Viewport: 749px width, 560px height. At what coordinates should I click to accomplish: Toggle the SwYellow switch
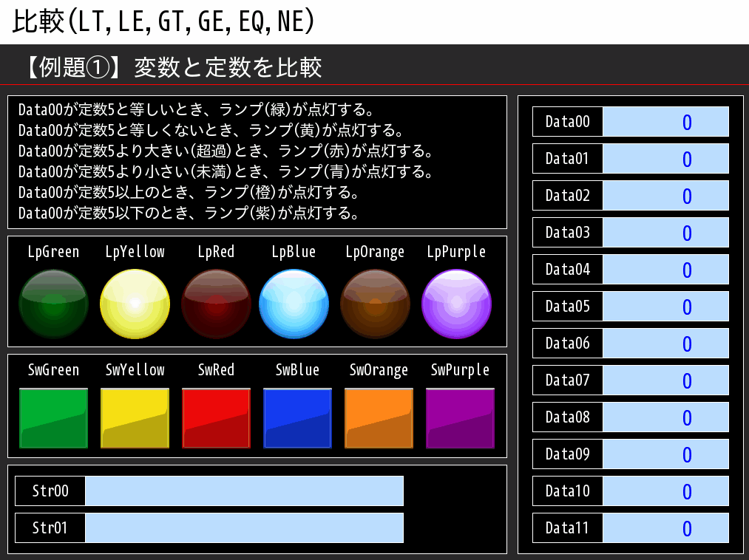click(x=135, y=418)
